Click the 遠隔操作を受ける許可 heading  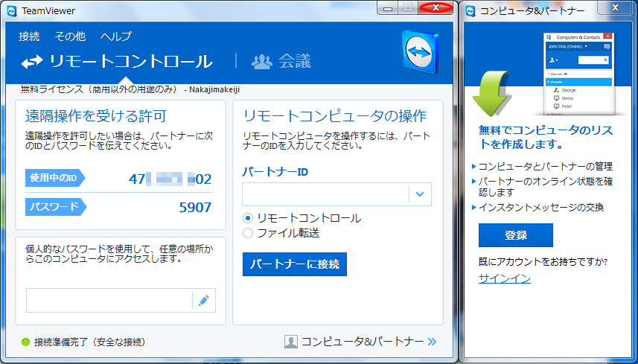click(95, 116)
